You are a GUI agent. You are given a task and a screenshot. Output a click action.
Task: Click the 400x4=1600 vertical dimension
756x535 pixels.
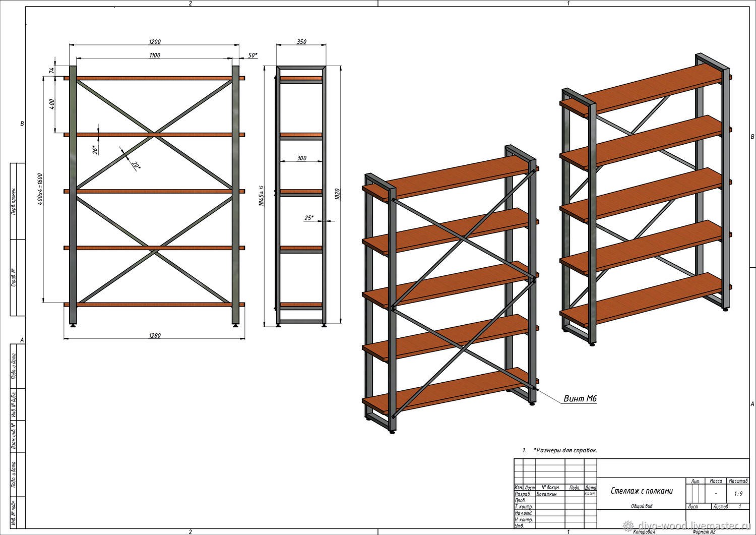pyautogui.click(x=40, y=190)
